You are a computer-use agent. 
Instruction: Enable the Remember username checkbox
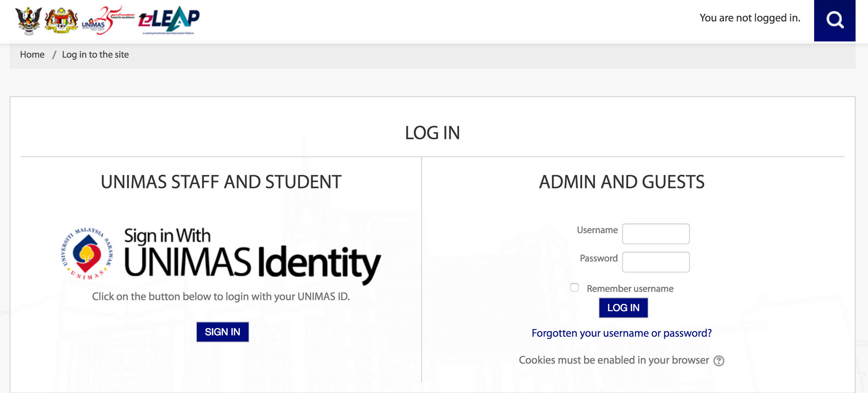coord(575,287)
